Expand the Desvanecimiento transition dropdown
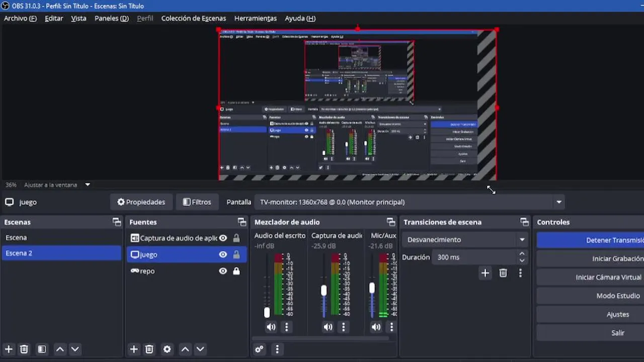 click(465, 240)
